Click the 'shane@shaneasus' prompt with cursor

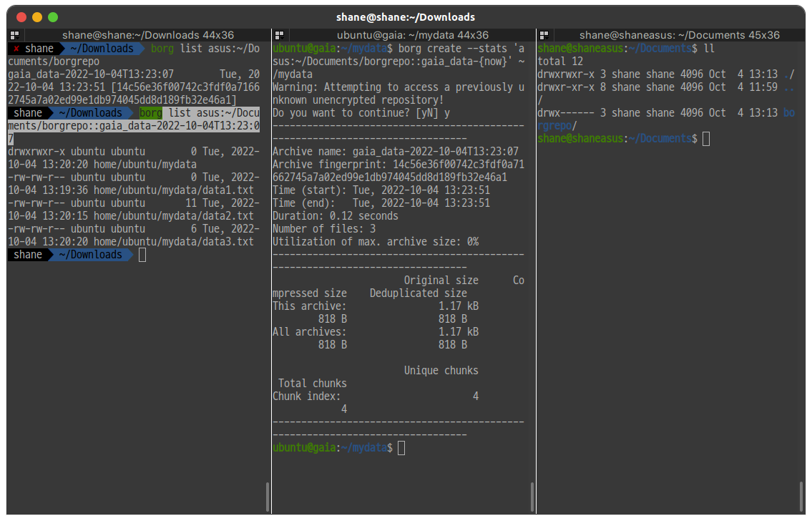tap(624, 139)
